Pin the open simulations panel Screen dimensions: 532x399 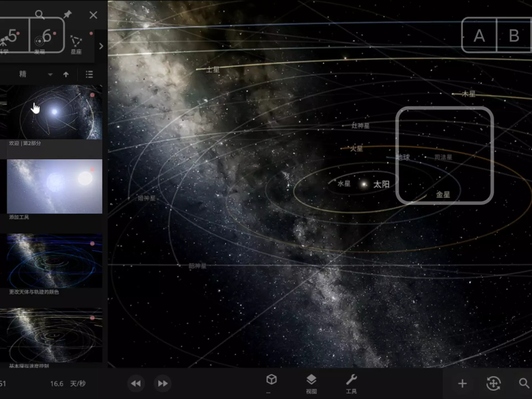point(67,14)
